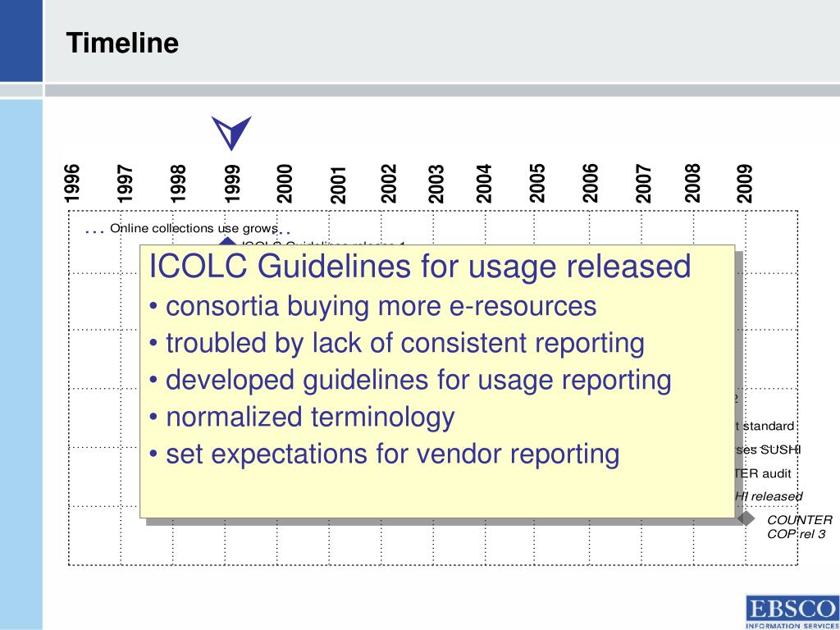This screenshot has width=840, height=630.
Task: Click the blue arrowhead pointer above 1999
Action: click(231, 133)
